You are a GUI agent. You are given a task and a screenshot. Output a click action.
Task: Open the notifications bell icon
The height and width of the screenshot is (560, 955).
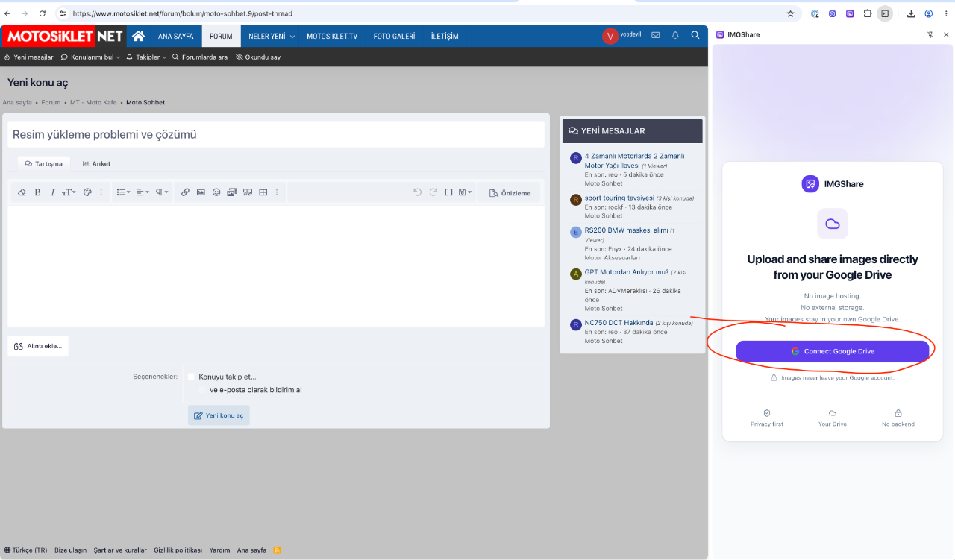[675, 35]
